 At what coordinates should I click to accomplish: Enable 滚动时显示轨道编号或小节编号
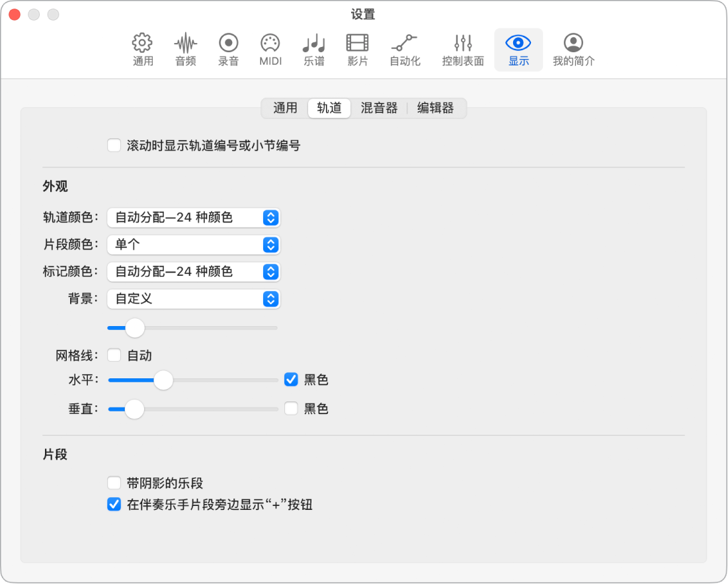[x=113, y=145]
